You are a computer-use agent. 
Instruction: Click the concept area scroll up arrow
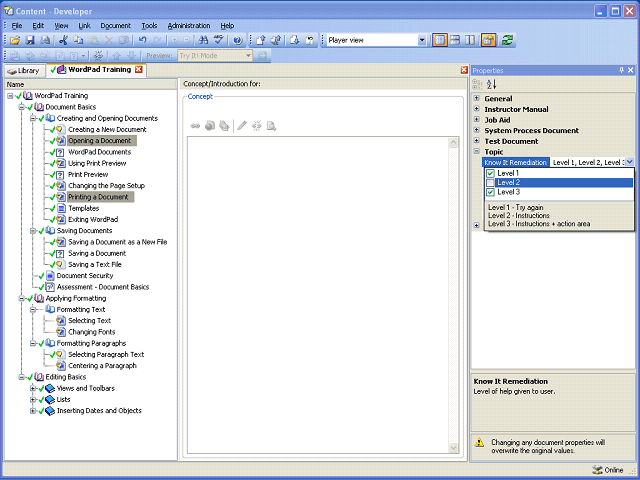point(453,142)
